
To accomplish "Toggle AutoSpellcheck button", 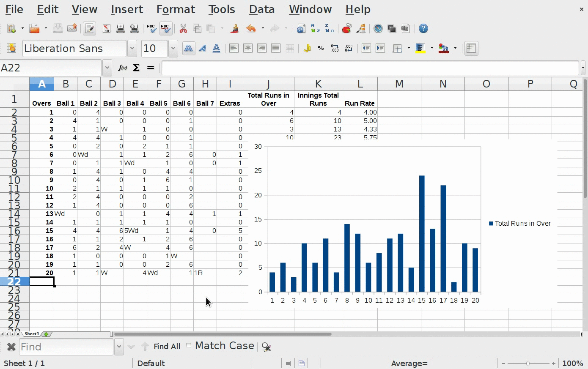I will [x=165, y=28].
